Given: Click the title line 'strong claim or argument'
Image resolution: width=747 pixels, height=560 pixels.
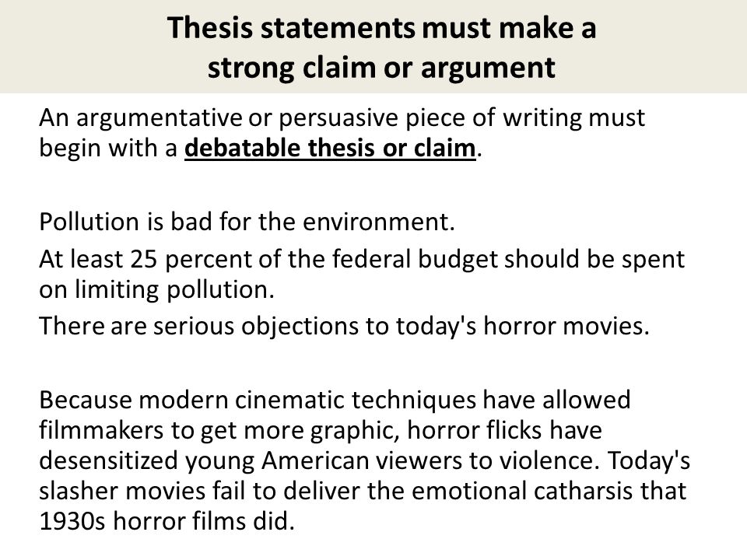Looking at the screenshot, I should click(x=381, y=68).
